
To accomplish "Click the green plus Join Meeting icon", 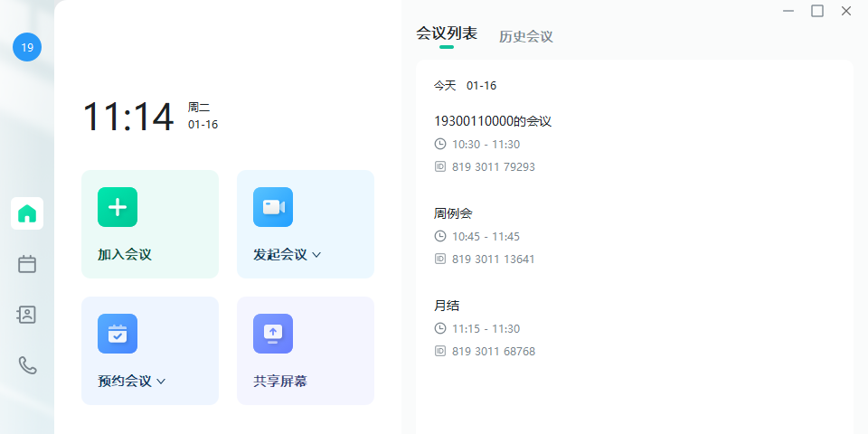I will [x=118, y=207].
